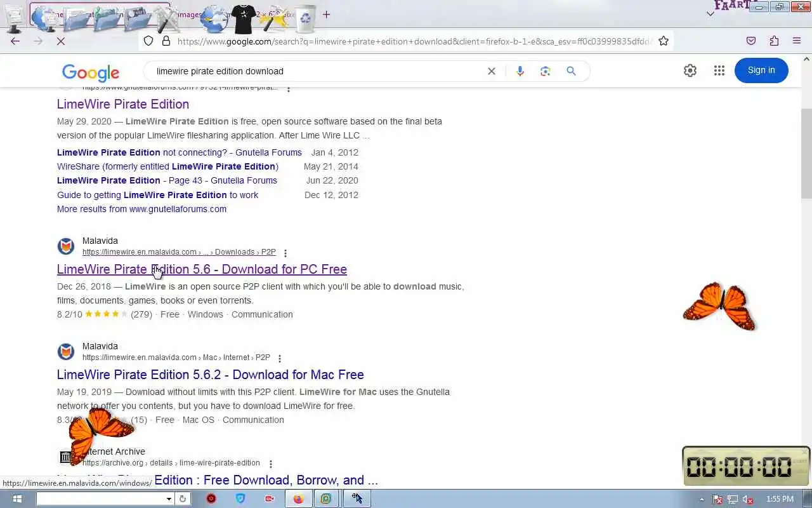Screen dimensions: 812x508
Task: Open the Google apps grid
Action: point(719,70)
